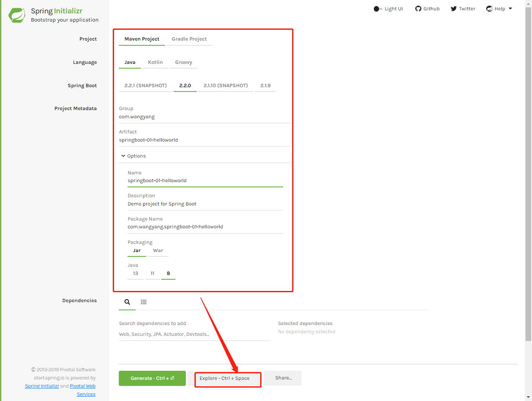This screenshot has height=401, width=532.
Task: Edit the Name input field
Action: tap(205, 181)
